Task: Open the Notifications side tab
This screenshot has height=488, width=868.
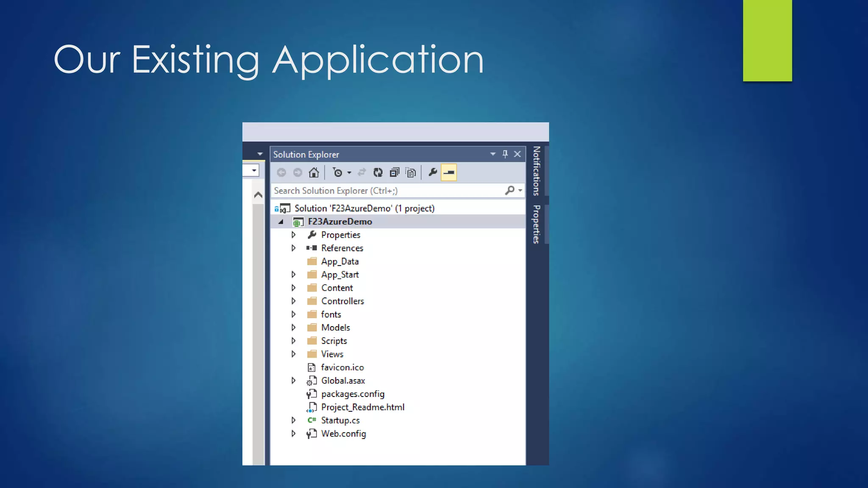Action: click(537, 171)
